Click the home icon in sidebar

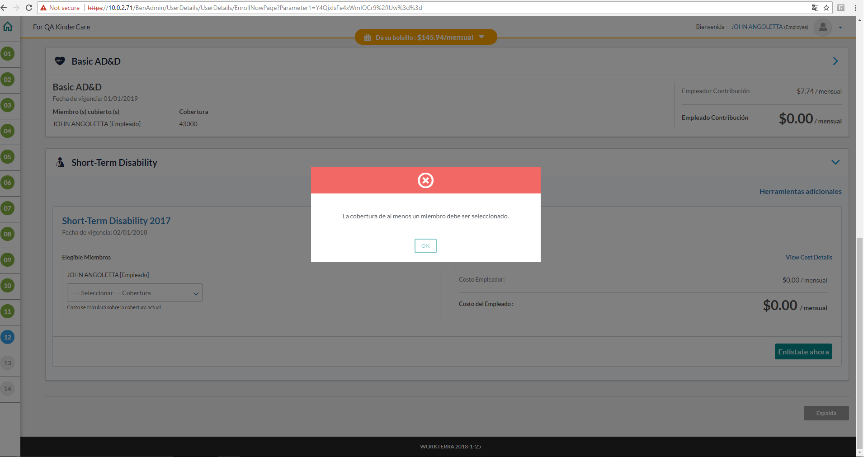tap(8, 27)
